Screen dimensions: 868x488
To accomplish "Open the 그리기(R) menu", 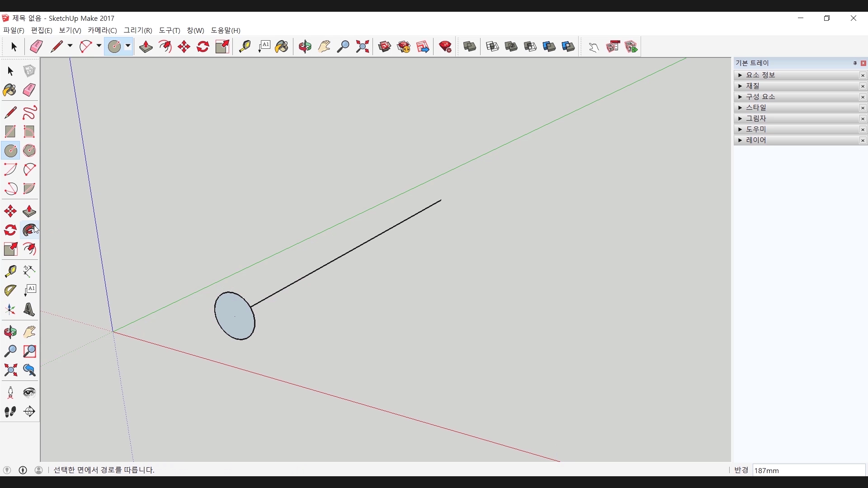I will point(138,30).
